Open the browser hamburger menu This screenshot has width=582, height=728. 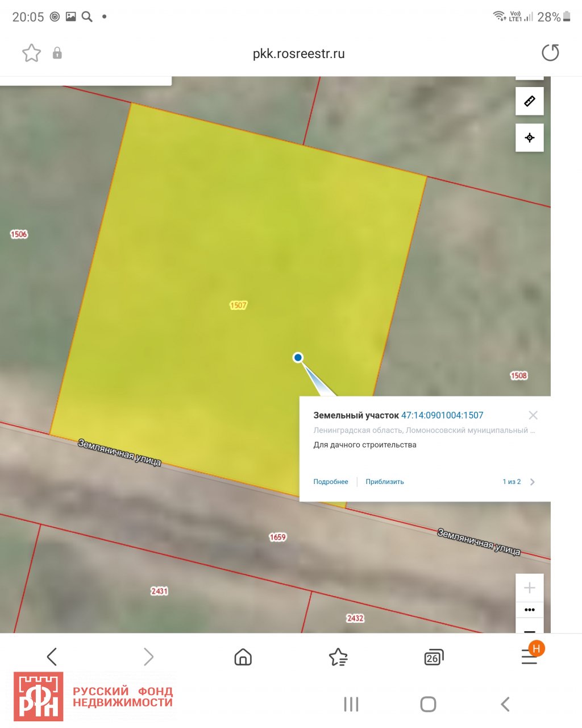click(529, 657)
